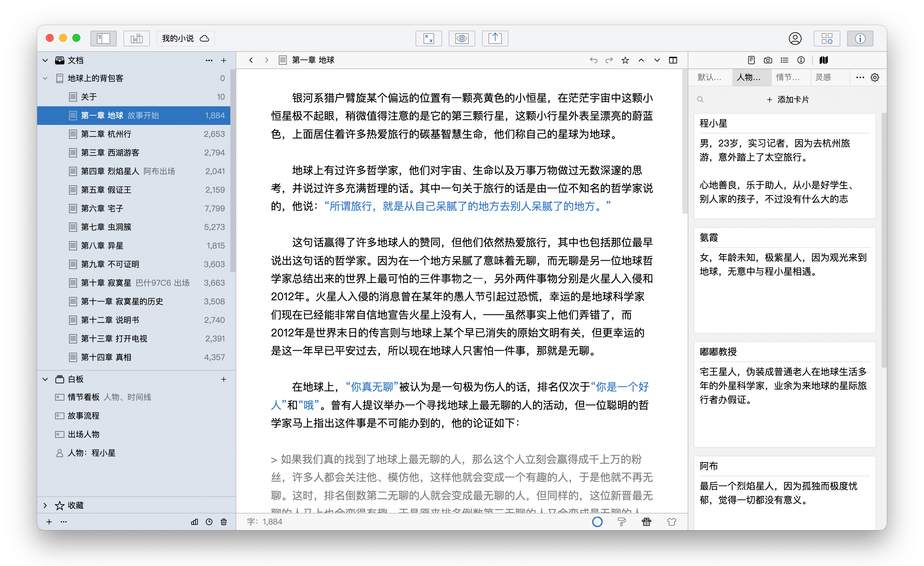Select 第十四章 真相 chapter
The width and height of the screenshot is (924, 566).
pos(133,357)
